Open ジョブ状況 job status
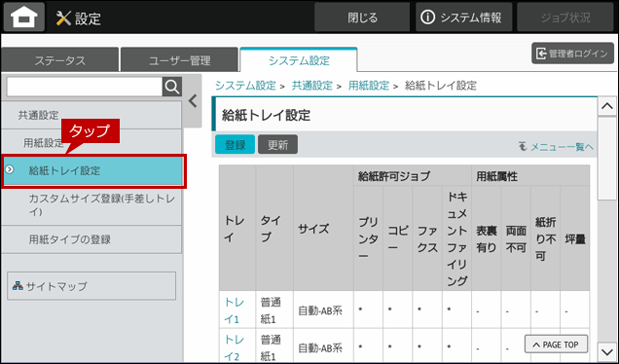This screenshot has width=619, height=364. pos(565,18)
